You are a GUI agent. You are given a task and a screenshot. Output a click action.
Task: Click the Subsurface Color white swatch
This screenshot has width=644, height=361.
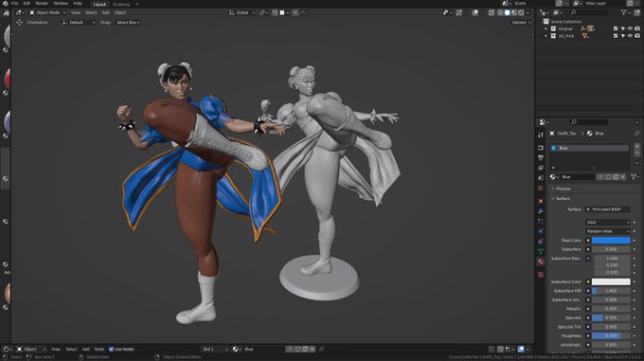[611, 281]
